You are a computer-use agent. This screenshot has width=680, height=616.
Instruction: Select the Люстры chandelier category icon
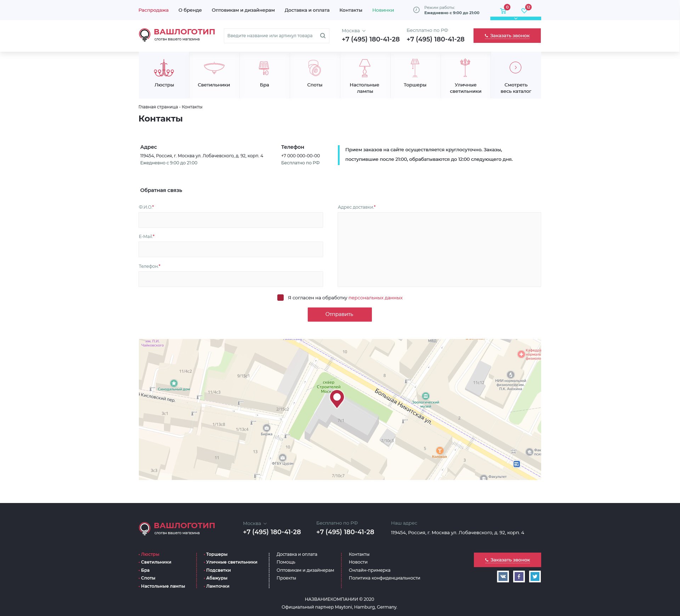click(164, 68)
